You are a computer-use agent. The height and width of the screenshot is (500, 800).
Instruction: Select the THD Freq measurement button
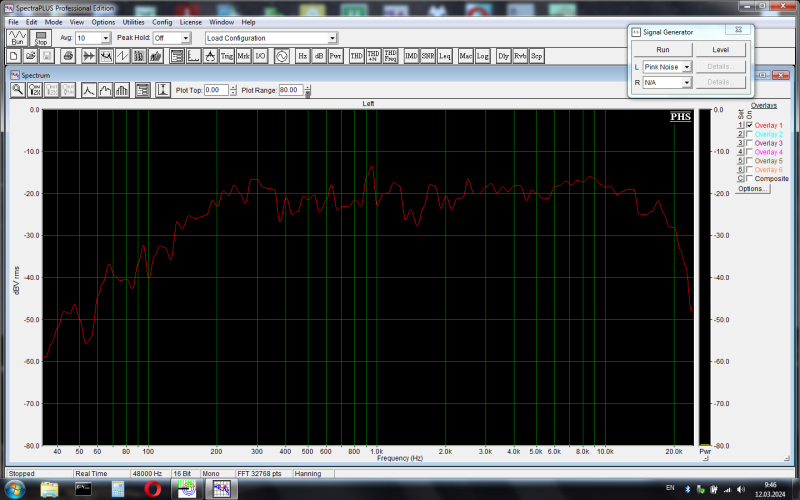pyautogui.click(x=390, y=56)
